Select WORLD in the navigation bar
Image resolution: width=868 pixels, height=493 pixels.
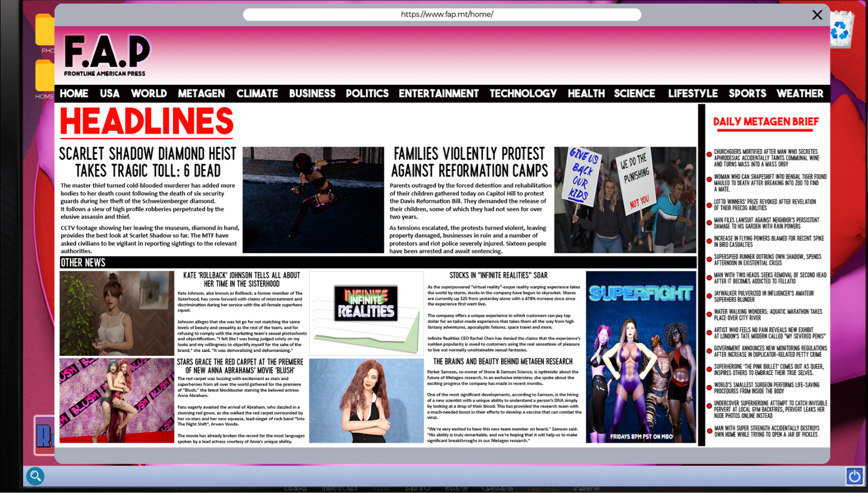[149, 94]
